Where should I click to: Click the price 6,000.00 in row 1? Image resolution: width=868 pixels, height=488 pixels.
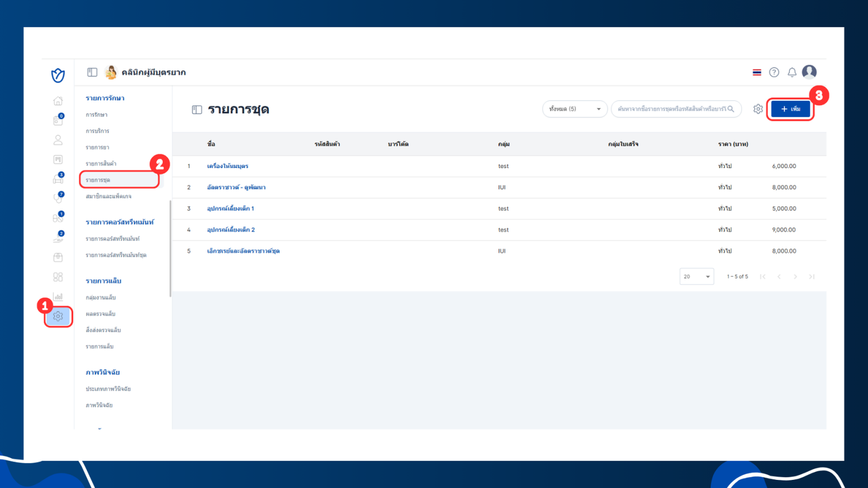pos(784,166)
